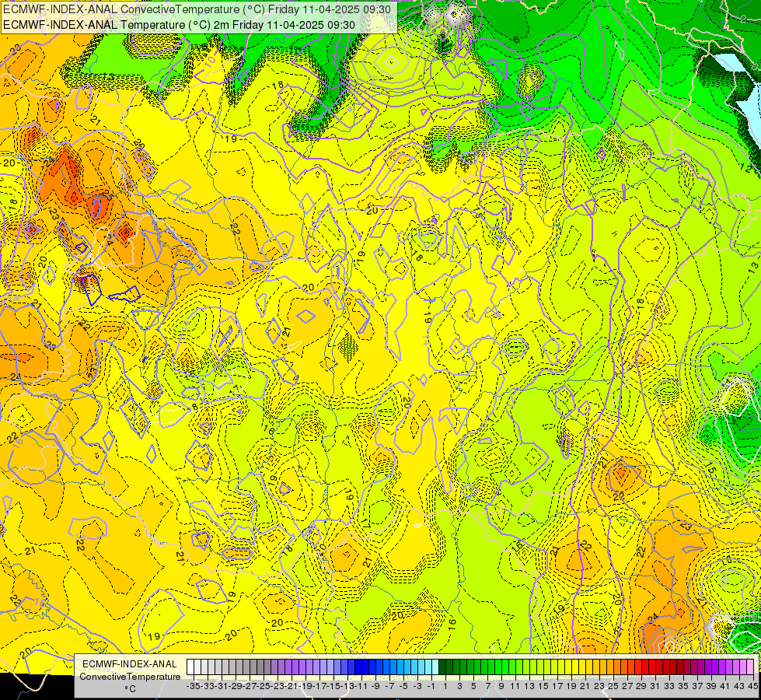This screenshot has width=761, height=700.
Task: Click the contour label '6' in the green area
Action: click(516, 40)
